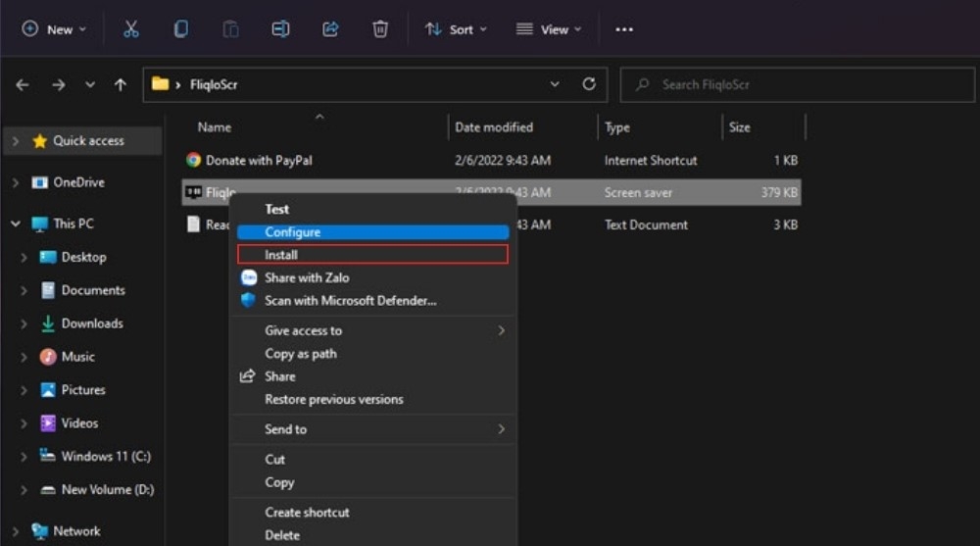Image resolution: width=980 pixels, height=546 pixels.
Task: Go up one folder level arrow
Action: (x=120, y=84)
